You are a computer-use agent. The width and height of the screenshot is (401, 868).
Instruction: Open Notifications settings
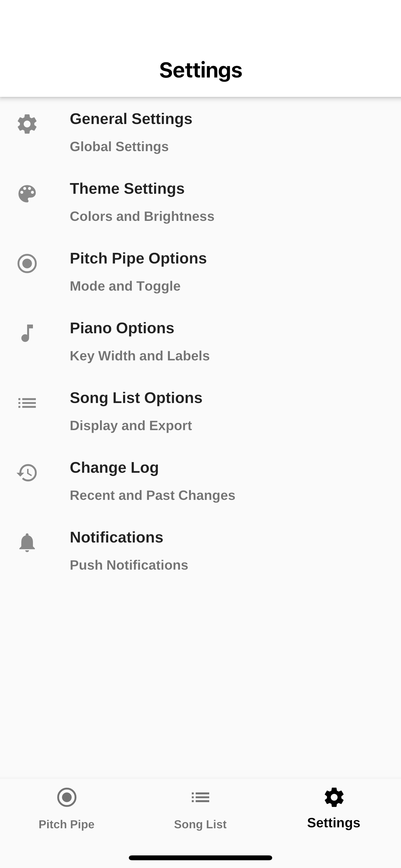(x=200, y=551)
